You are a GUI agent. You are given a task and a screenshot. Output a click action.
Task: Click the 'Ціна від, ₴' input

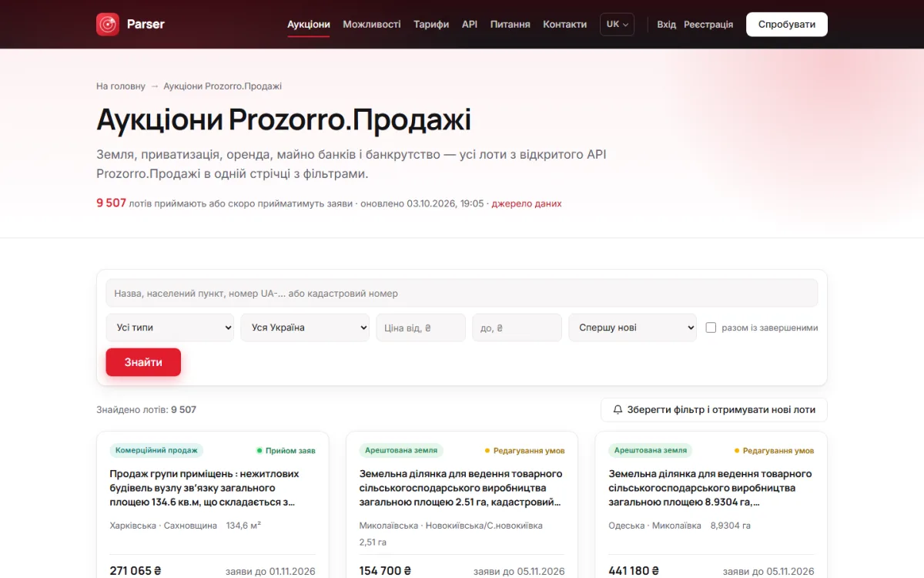pos(421,328)
